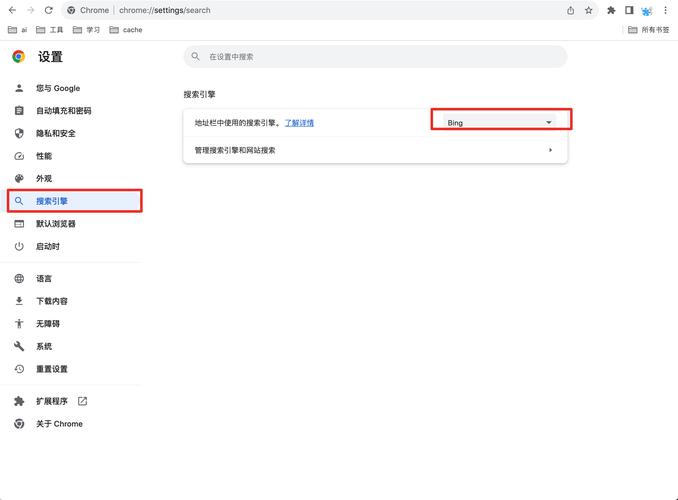The height and width of the screenshot is (500, 678).
Task: Click the browser forward arrow
Action: point(31,10)
